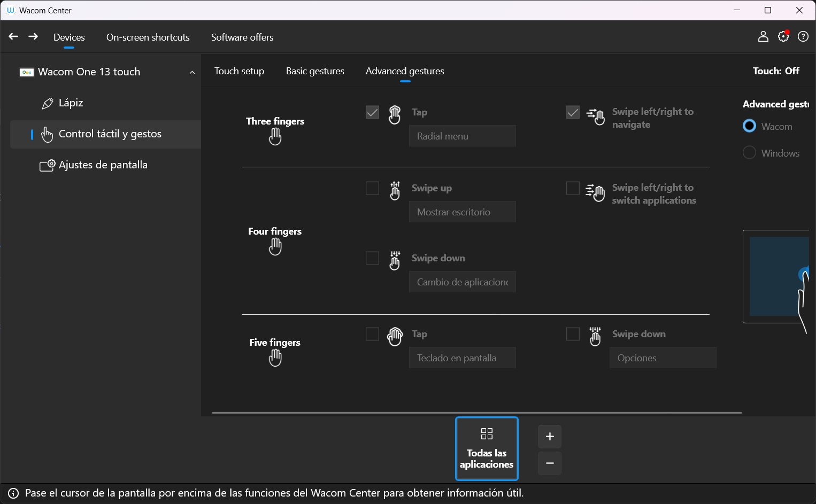Click the swipe left/right to navigate icon
Image resolution: width=816 pixels, height=504 pixels.
[x=595, y=116]
